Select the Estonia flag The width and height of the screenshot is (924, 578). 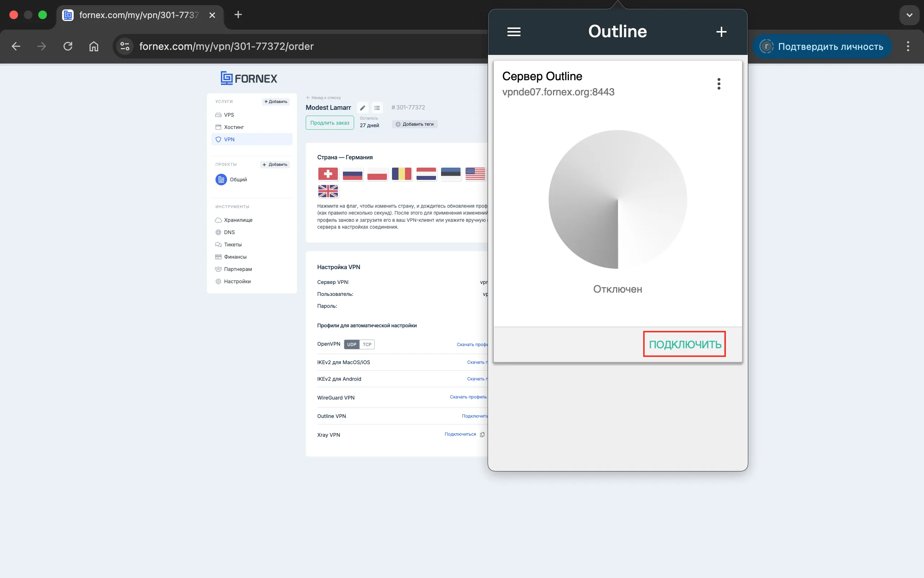click(450, 174)
